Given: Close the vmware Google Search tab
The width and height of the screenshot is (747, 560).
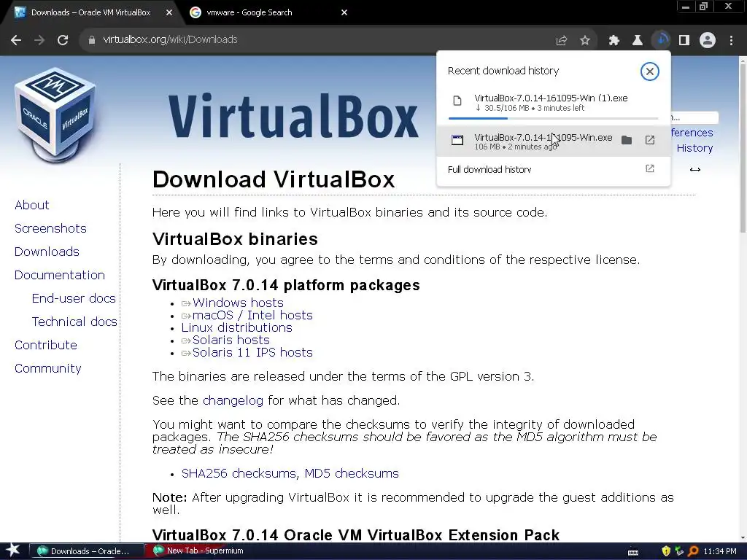Looking at the screenshot, I should coord(344,13).
